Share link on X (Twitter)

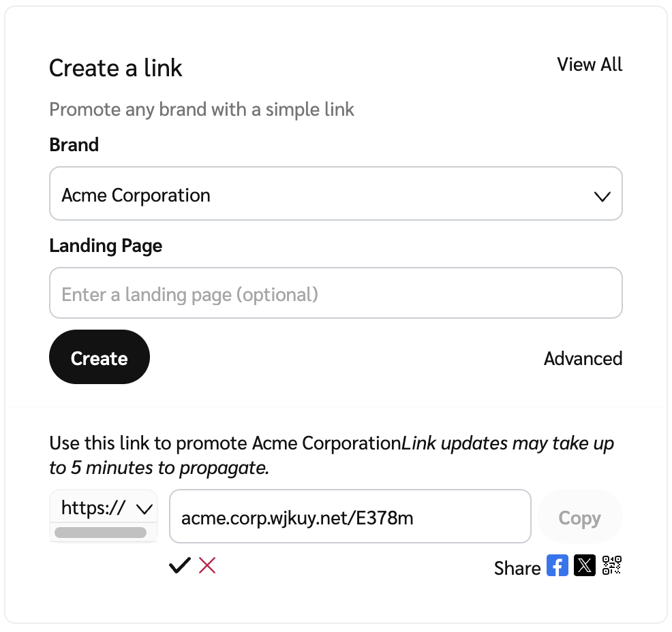[585, 566]
